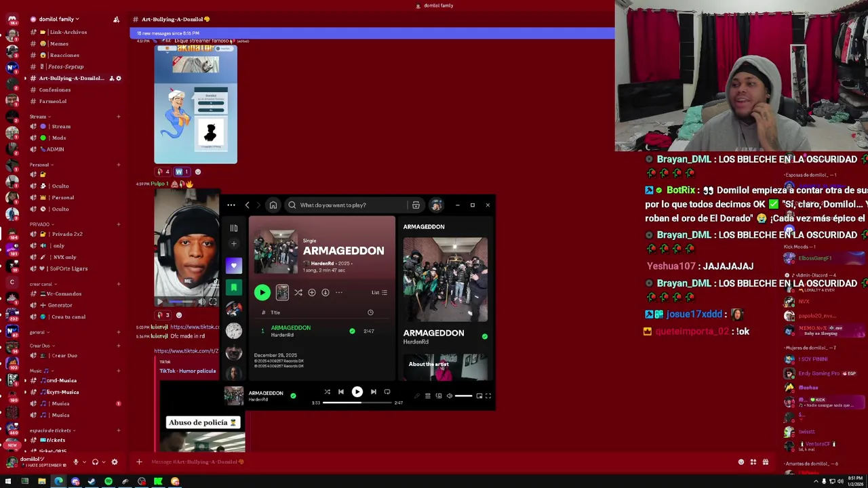The height and width of the screenshot is (488, 868).
Task: Collapse Stream category
Action: pos(39,117)
